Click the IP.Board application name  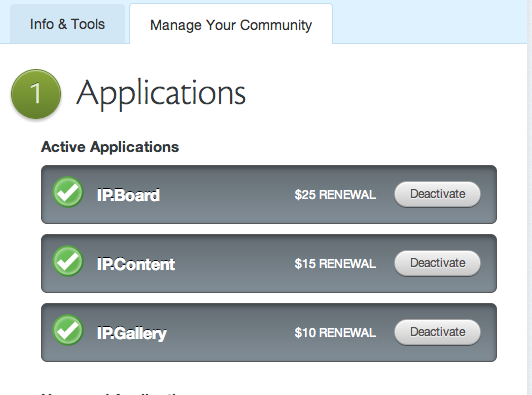point(128,195)
